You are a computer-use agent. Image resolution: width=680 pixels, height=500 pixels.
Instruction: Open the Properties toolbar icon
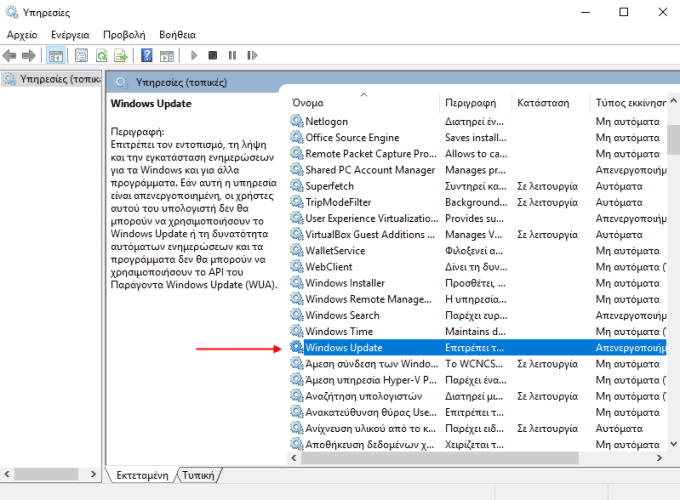pyautogui.click(x=81, y=56)
